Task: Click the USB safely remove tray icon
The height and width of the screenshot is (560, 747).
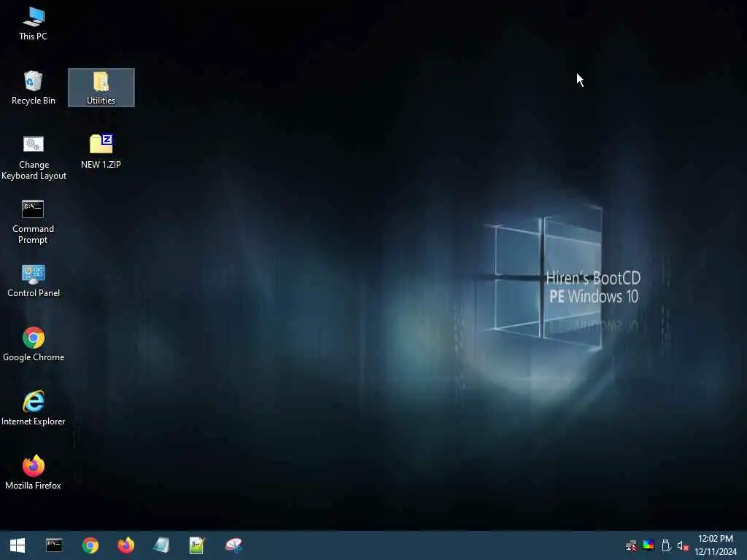Action: (666, 545)
